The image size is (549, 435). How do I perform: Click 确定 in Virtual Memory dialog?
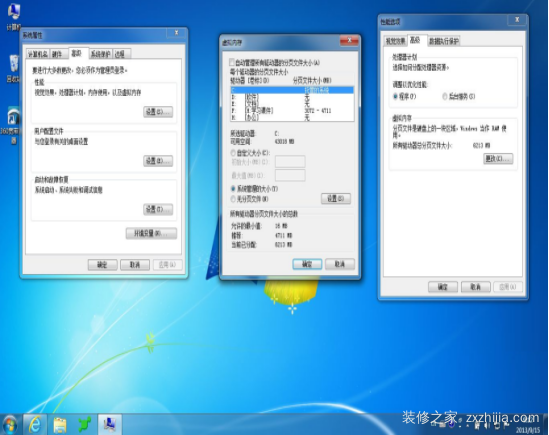click(x=307, y=264)
